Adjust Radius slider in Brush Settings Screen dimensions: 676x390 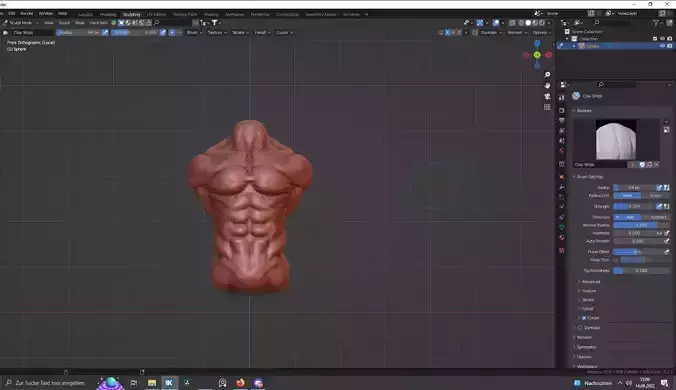point(635,187)
